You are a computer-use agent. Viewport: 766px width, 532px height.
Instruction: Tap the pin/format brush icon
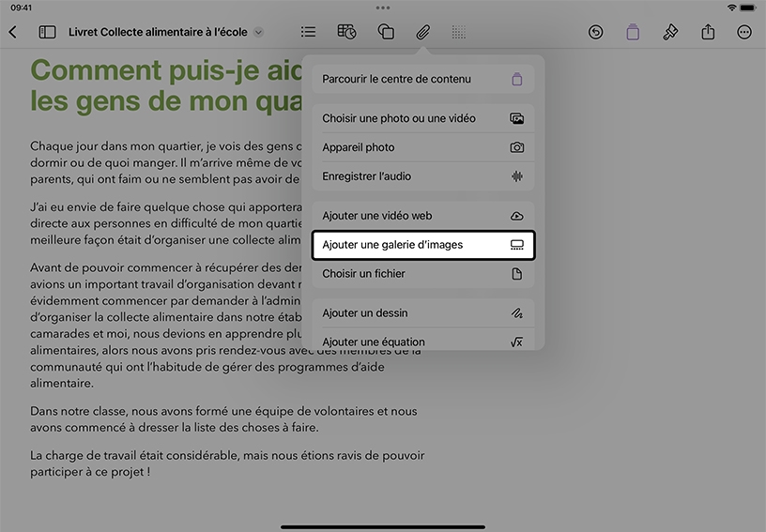[x=670, y=32]
